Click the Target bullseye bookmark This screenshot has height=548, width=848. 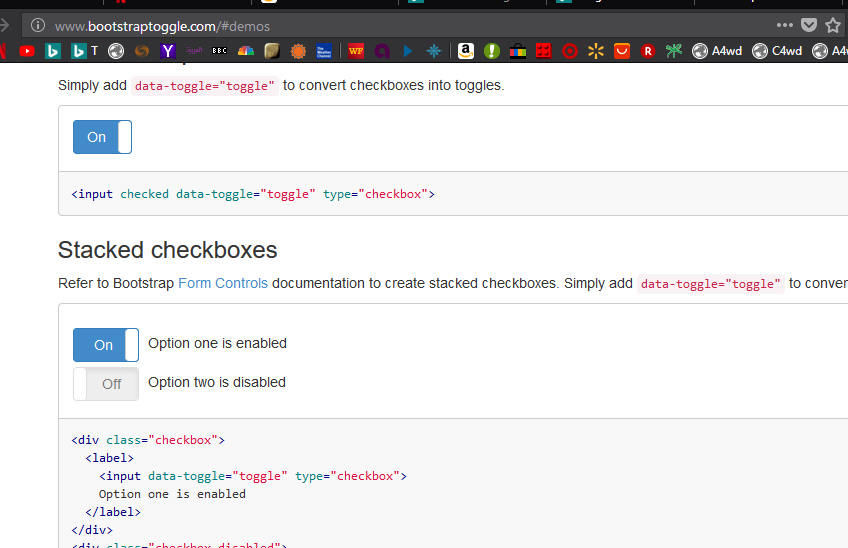click(x=570, y=51)
